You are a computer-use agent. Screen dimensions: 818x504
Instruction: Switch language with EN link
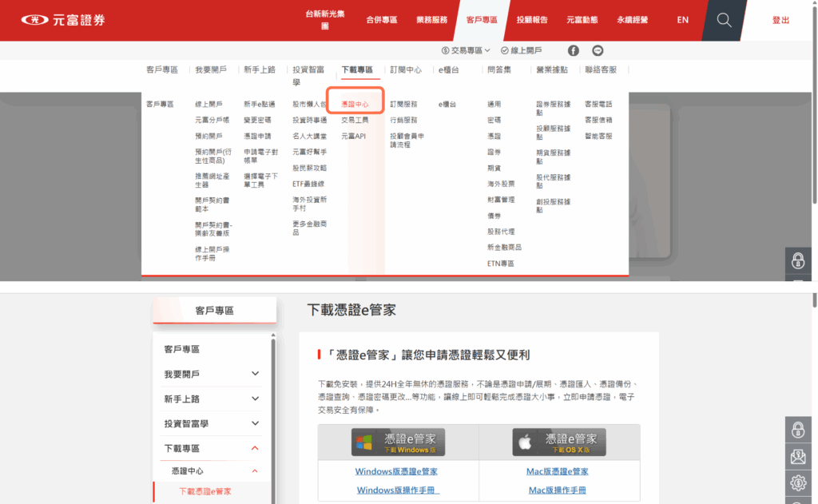(682, 20)
